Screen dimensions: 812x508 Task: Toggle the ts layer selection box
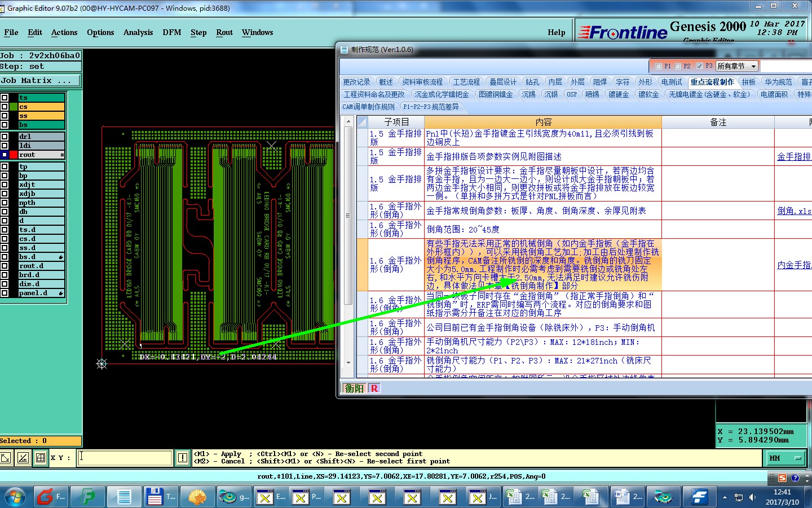(5, 98)
